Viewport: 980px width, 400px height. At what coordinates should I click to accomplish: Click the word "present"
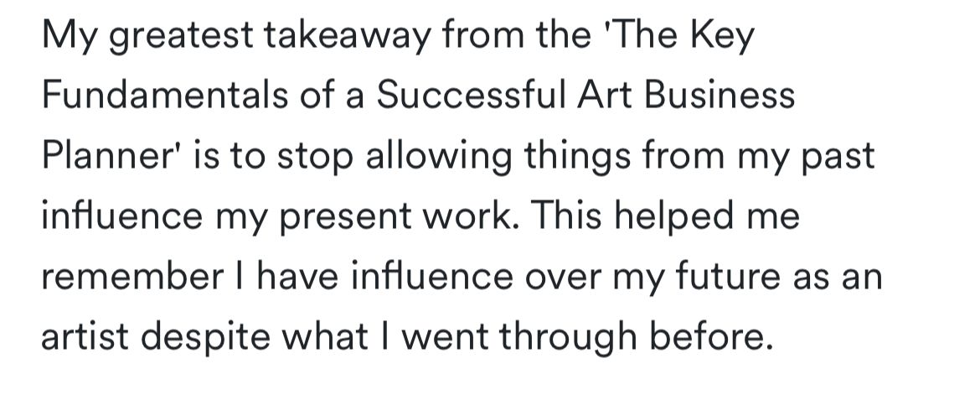pyautogui.click(x=344, y=219)
